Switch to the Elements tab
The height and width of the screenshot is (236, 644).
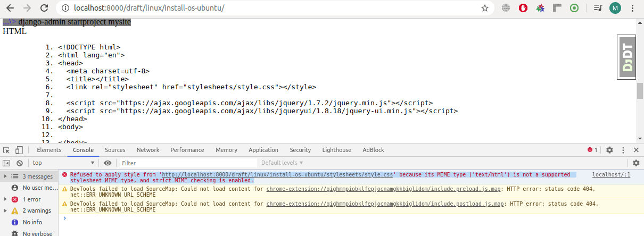click(x=49, y=150)
